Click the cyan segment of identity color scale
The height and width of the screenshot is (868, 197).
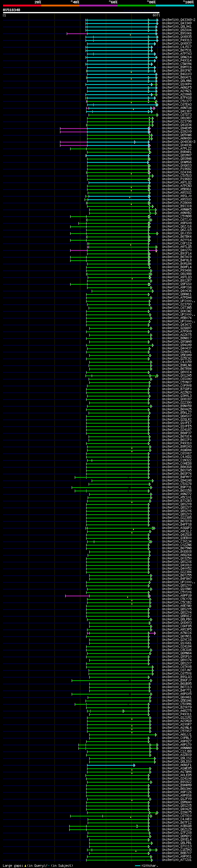tap(175, 6)
